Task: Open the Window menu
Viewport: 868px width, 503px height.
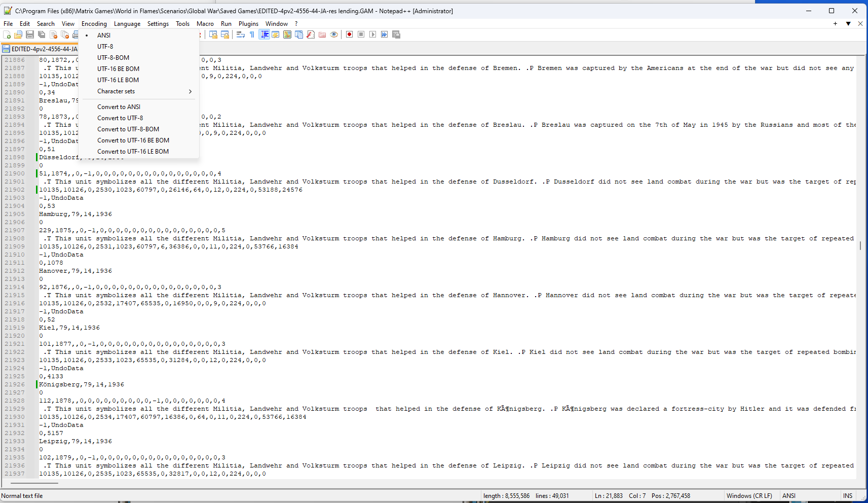Action: pos(277,24)
